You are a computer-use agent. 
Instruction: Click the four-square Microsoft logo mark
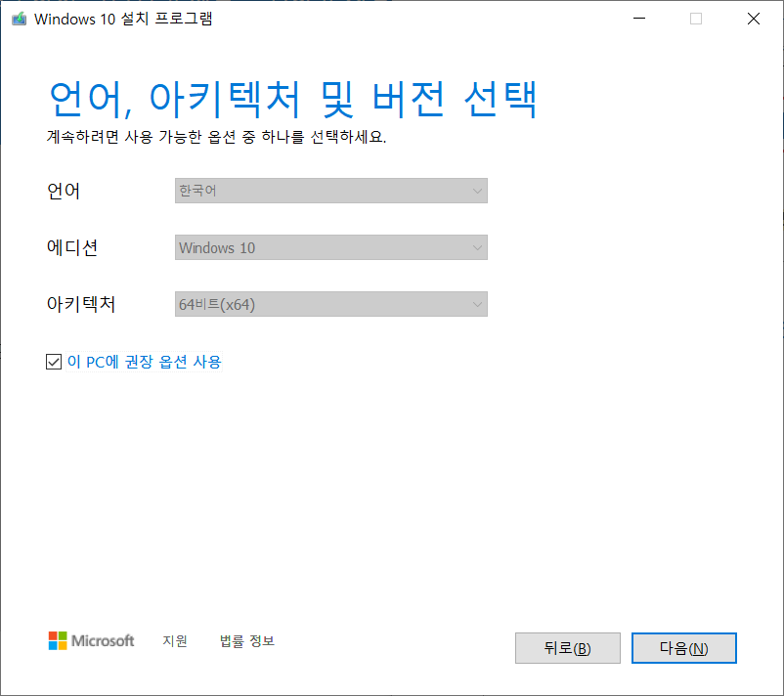[56, 640]
